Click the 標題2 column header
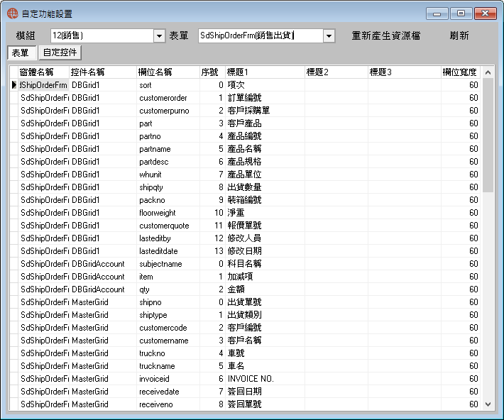This screenshot has height=420, width=504. pos(336,72)
